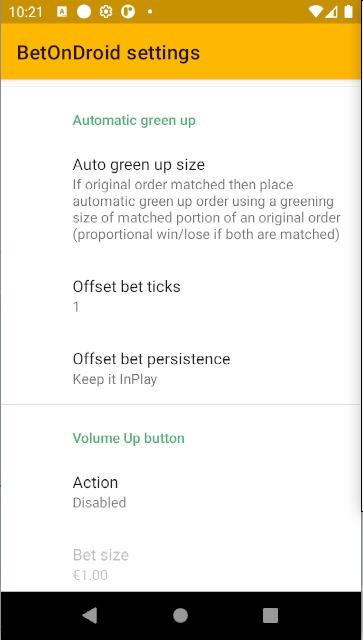Open the Auto green up size setting
Image resolution: width=363 pixels, height=640 pixels.
[181, 200]
